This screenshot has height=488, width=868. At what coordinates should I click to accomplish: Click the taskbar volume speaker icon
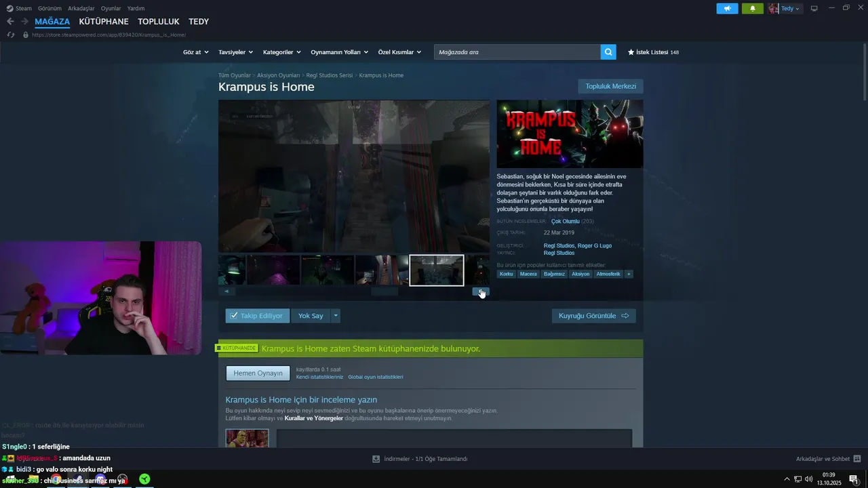[x=808, y=479]
